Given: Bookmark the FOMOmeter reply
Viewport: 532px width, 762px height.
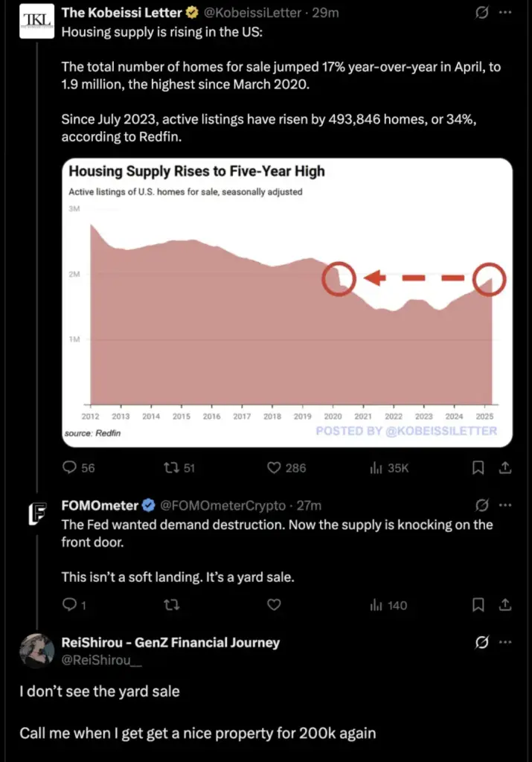Looking at the screenshot, I should 478,604.
